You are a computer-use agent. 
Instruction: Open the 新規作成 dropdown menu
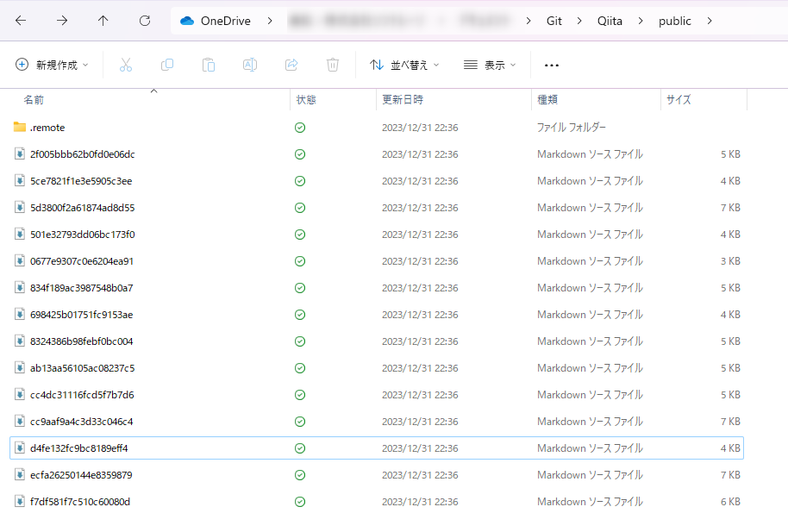(53, 65)
